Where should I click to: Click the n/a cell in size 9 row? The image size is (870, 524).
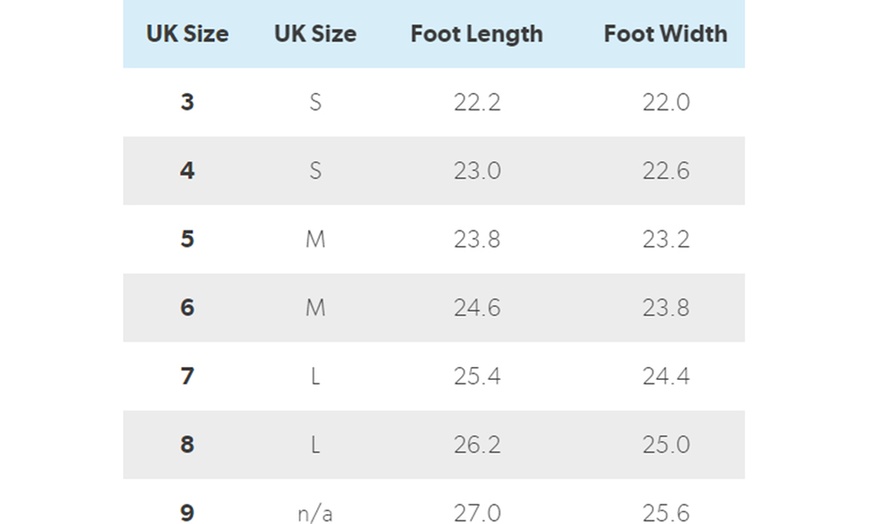click(x=315, y=513)
